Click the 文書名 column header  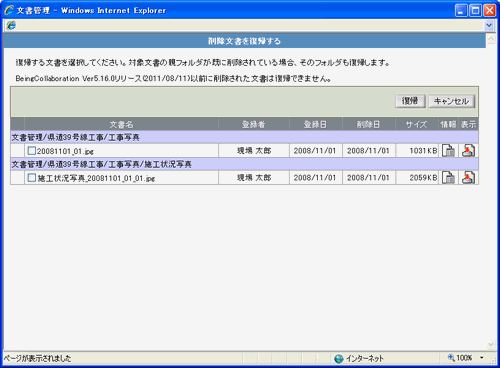tap(121, 124)
